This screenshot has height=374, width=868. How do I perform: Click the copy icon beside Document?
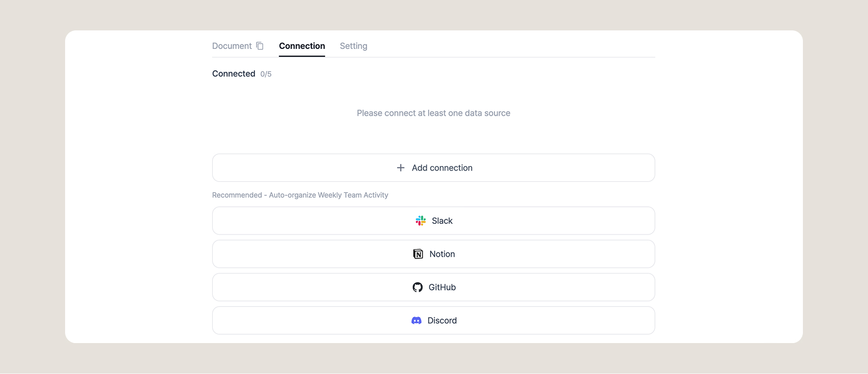click(x=260, y=46)
